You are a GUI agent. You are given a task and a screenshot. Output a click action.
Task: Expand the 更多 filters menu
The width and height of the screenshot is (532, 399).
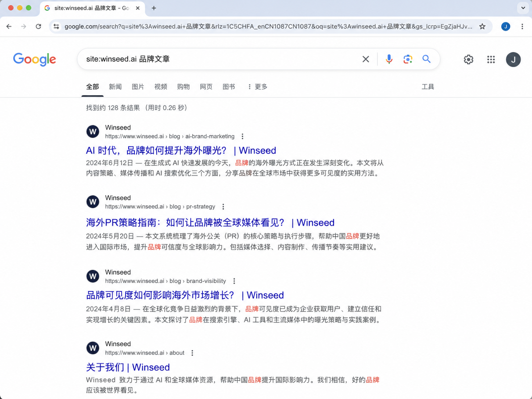click(x=257, y=87)
